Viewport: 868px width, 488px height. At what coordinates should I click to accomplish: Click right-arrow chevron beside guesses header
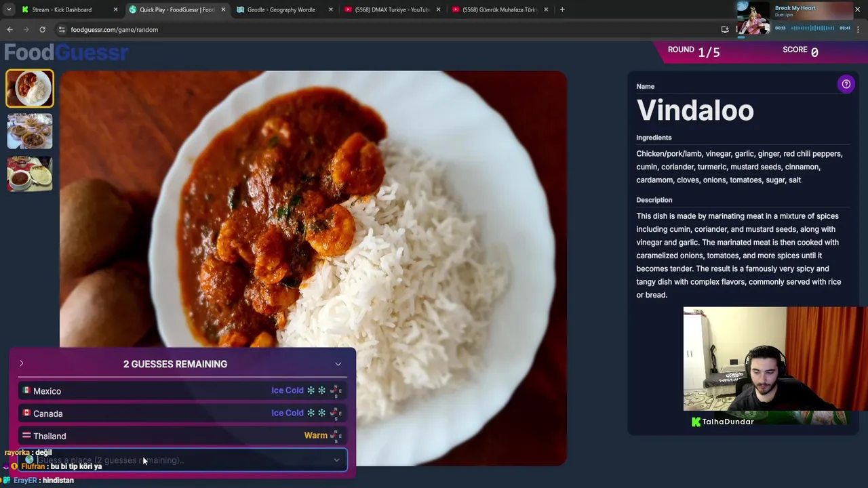coord(22,364)
